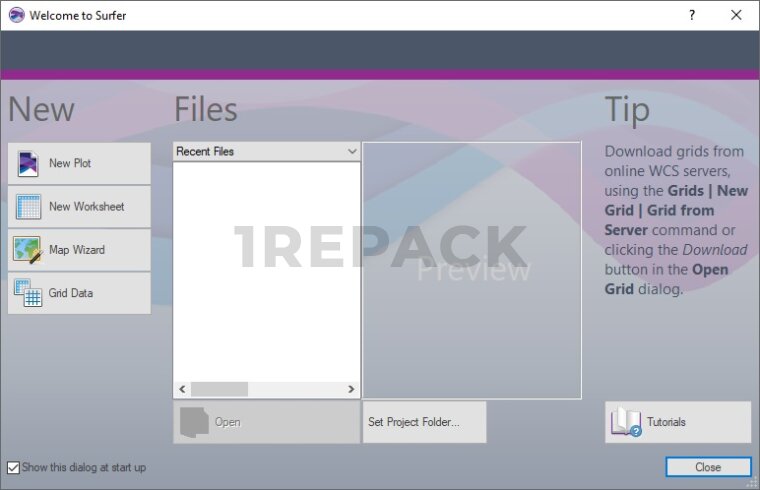The width and height of the screenshot is (760, 490).
Task: Click the Open file folder icon
Action: pos(194,422)
